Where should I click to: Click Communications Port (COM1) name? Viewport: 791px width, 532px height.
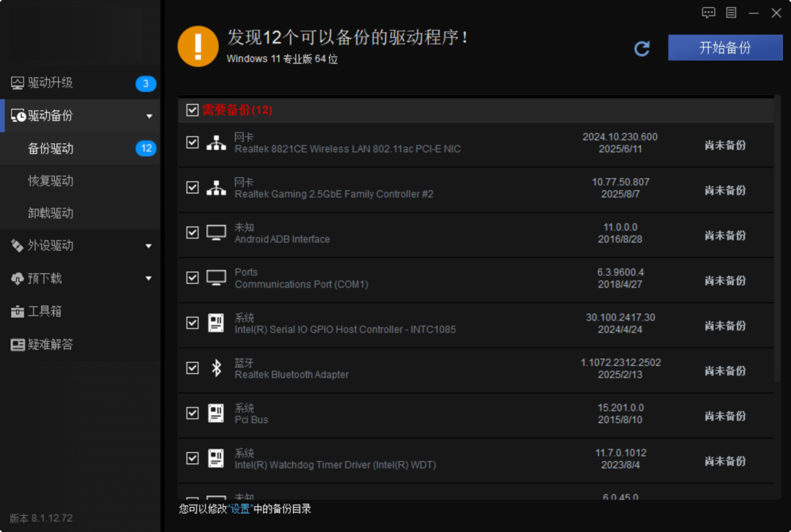click(301, 285)
